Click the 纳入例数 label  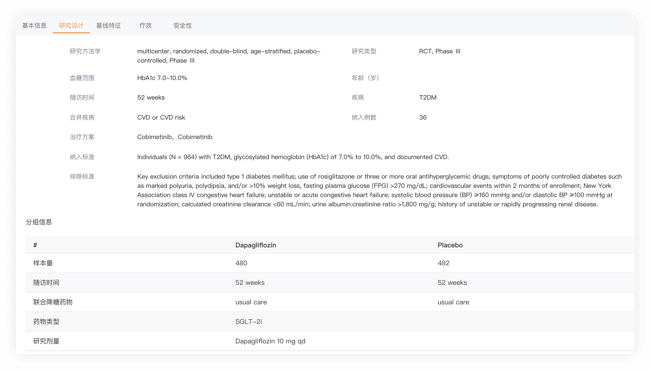[x=364, y=117]
